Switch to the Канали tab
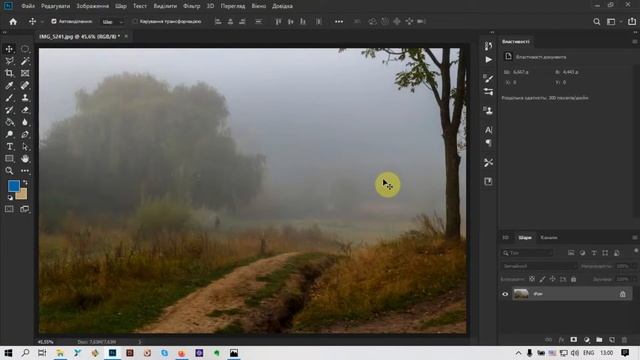The width and height of the screenshot is (640, 360). [549, 238]
